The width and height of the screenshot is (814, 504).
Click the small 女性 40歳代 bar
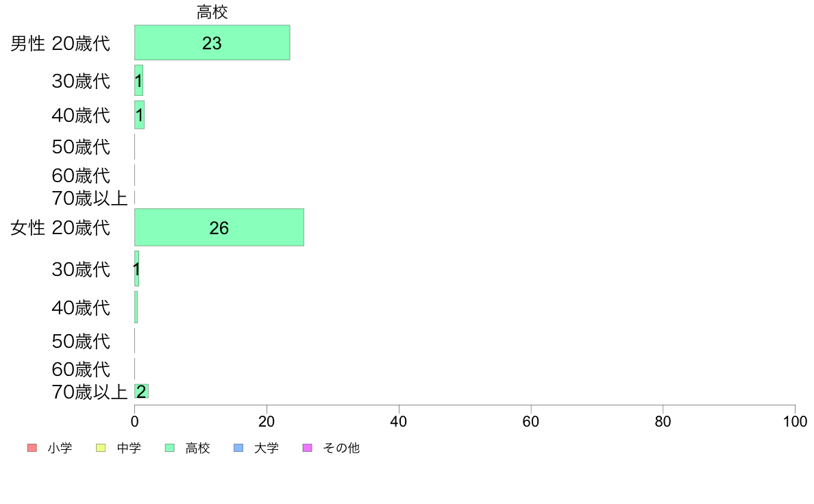(x=136, y=307)
